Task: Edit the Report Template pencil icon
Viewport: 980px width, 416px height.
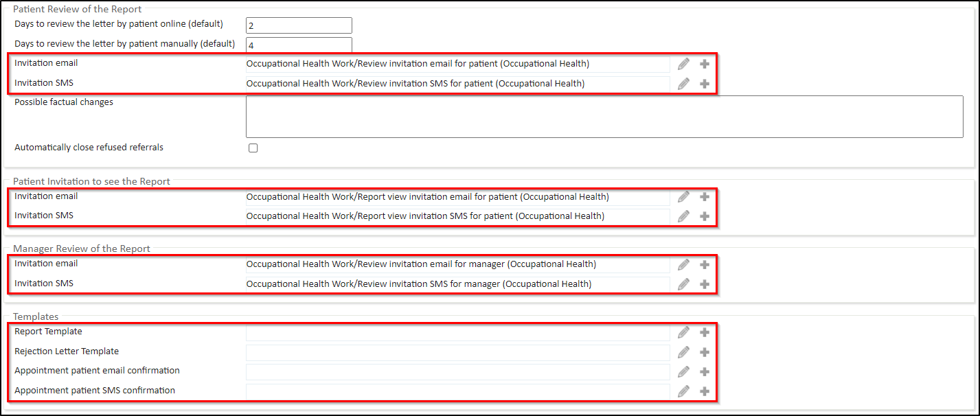Action: [x=683, y=332]
